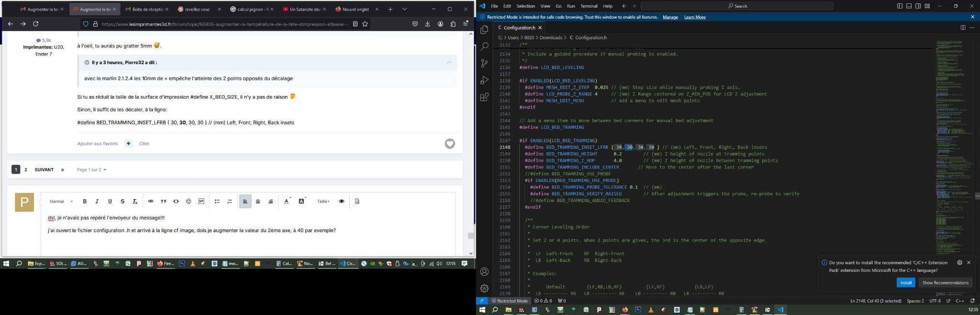Toggle Firefox reader view icon in address bar

tap(355, 24)
